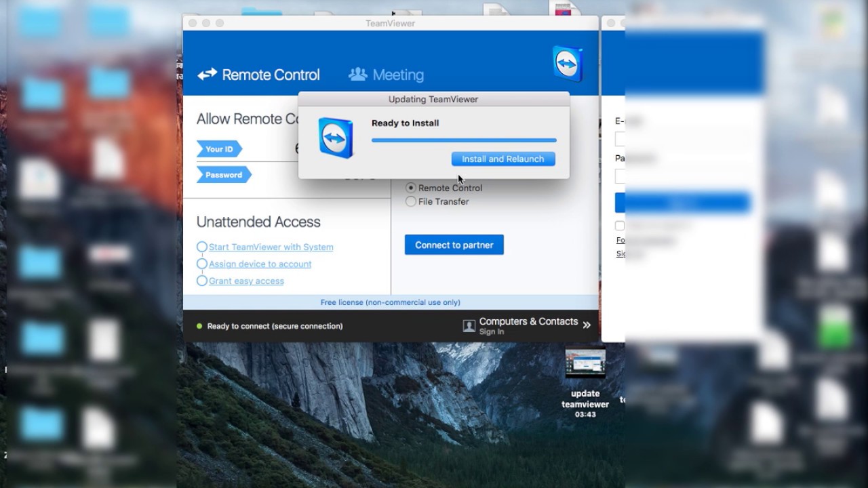Click the Ready to Install text
The width and height of the screenshot is (868, 488).
tap(406, 123)
